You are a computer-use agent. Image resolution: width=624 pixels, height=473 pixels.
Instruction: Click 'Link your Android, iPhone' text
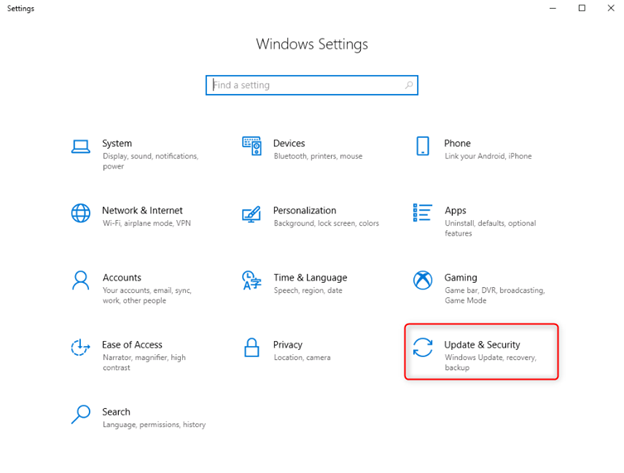coord(488,156)
